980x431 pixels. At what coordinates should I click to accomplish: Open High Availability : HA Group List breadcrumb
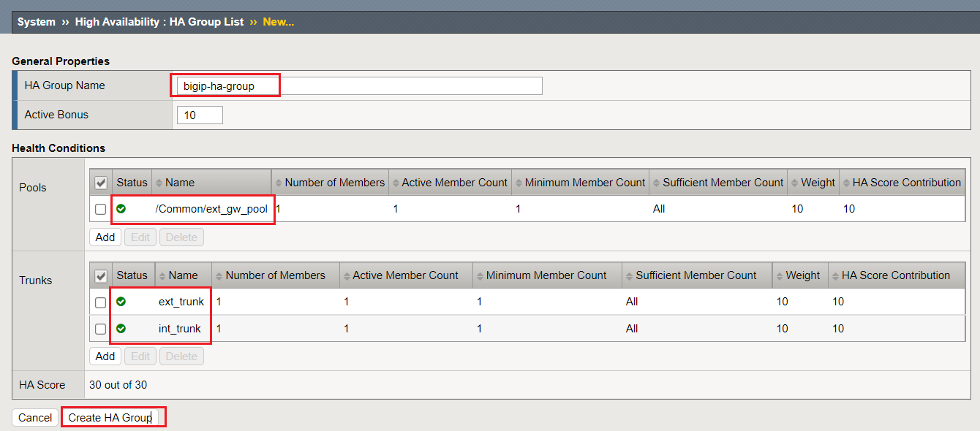(159, 22)
